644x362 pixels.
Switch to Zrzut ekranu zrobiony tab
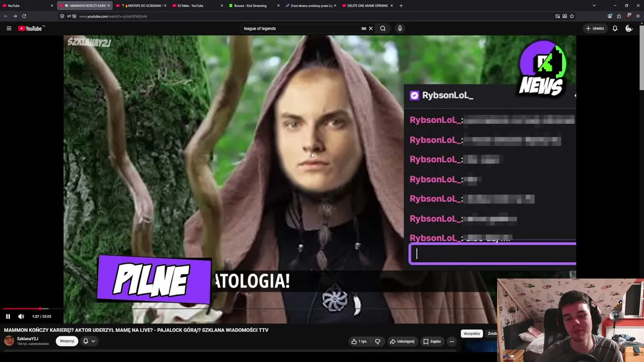(x=310, y=6)
